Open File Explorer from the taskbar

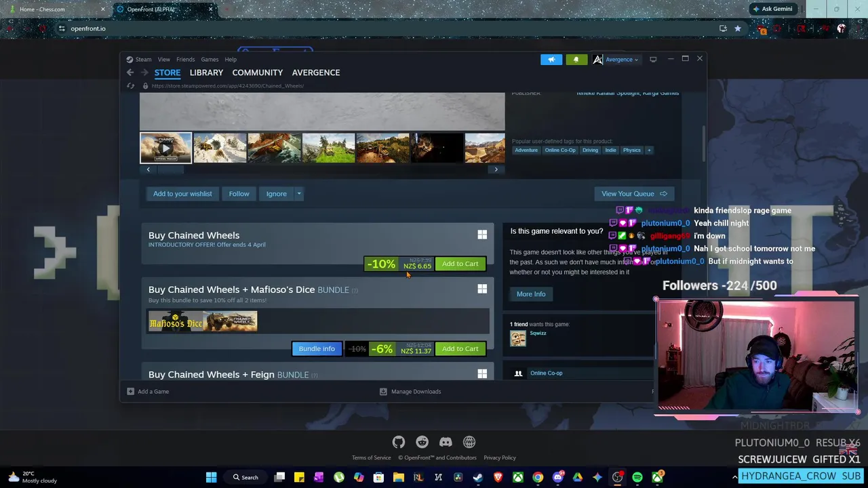pyautogui.click(x=399, y=478)
